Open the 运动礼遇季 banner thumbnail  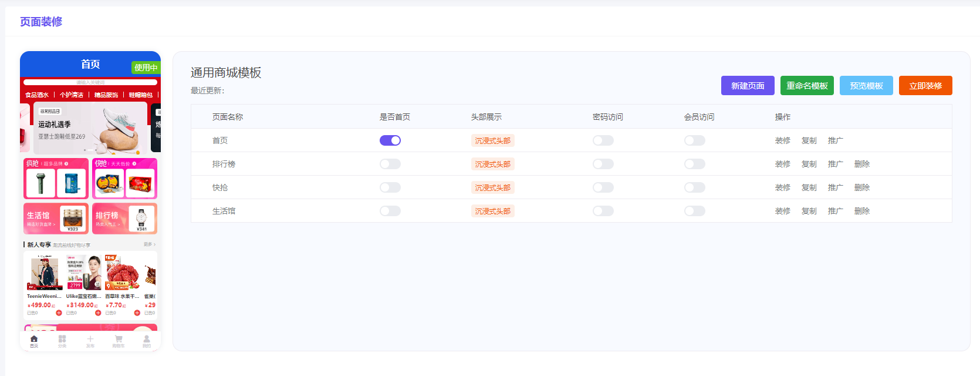tap(90, 128)
